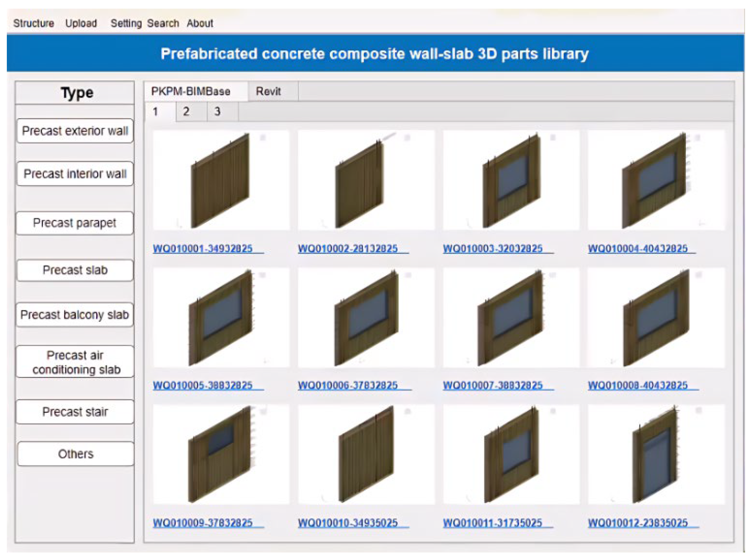Select Precast balcony slab type
Screen dimensions: 751x560
75,315
